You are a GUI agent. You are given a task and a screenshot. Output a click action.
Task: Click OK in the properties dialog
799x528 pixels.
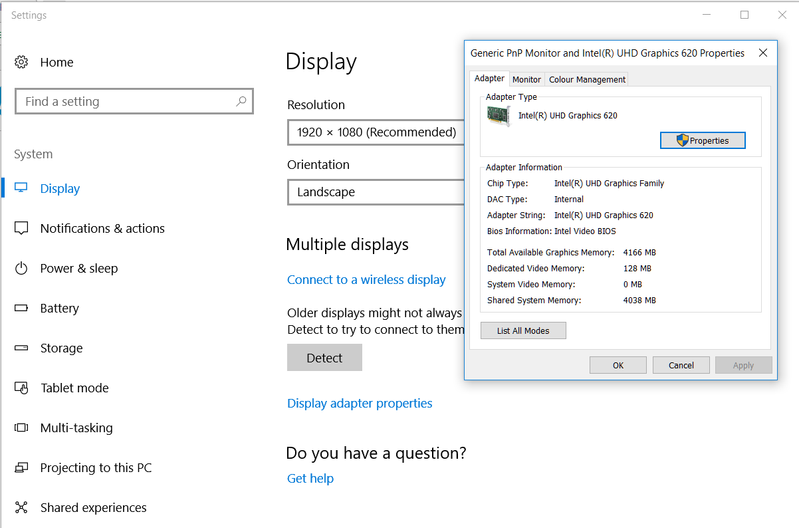pos(618,365)
